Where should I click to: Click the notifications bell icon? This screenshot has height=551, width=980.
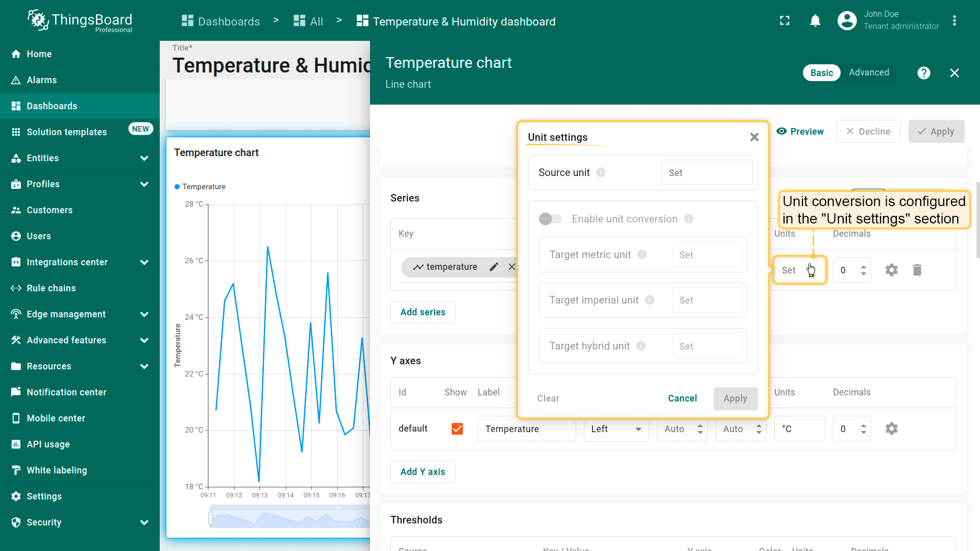click(x=815, y=21)
